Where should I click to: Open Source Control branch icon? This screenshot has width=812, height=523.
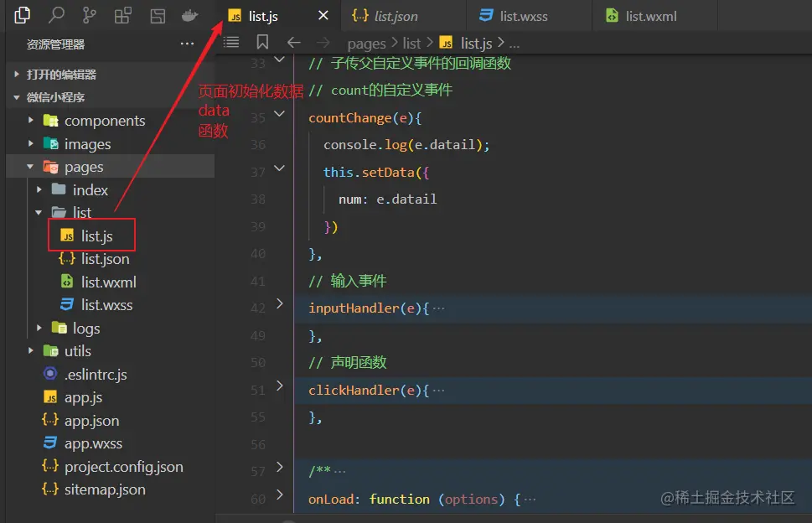89,16
